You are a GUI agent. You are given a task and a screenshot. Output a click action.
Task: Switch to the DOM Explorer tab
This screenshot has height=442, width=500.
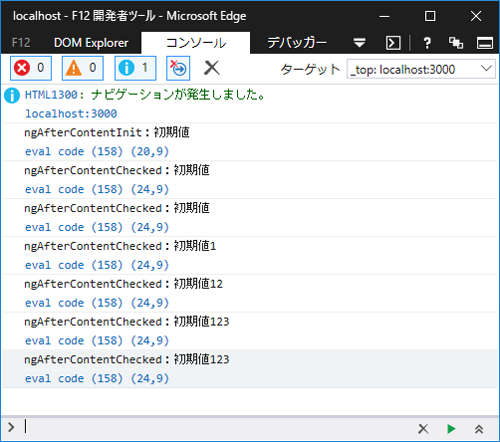tap(91, 43)
